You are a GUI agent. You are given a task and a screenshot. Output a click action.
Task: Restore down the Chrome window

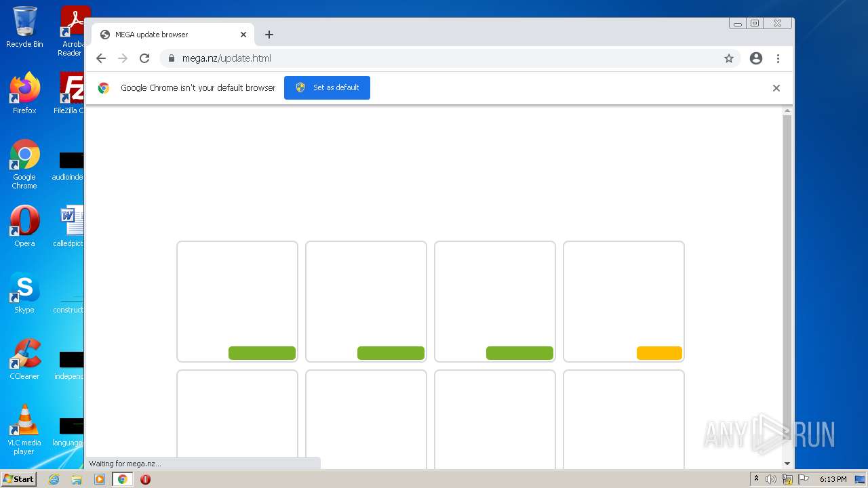tap(755, 23)
